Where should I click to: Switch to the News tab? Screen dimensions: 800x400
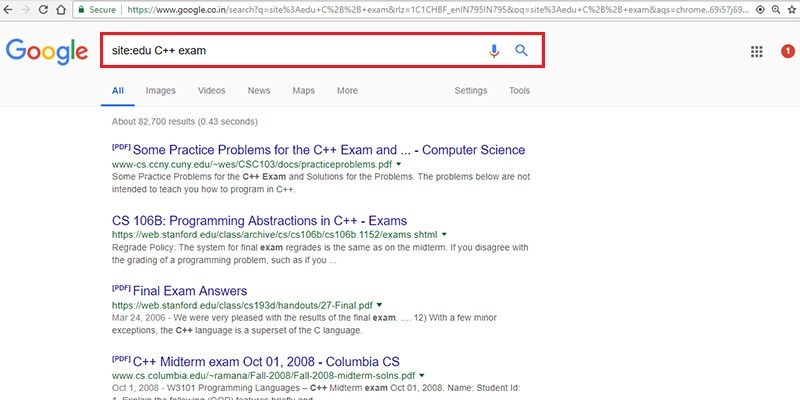259,91
